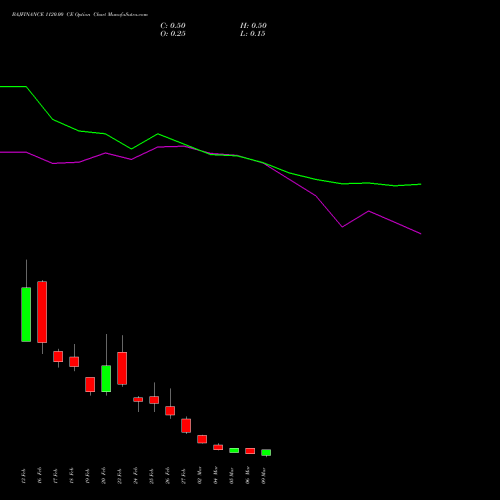Click the chart title text starting with BAJFINANCE

pos(80,15)
